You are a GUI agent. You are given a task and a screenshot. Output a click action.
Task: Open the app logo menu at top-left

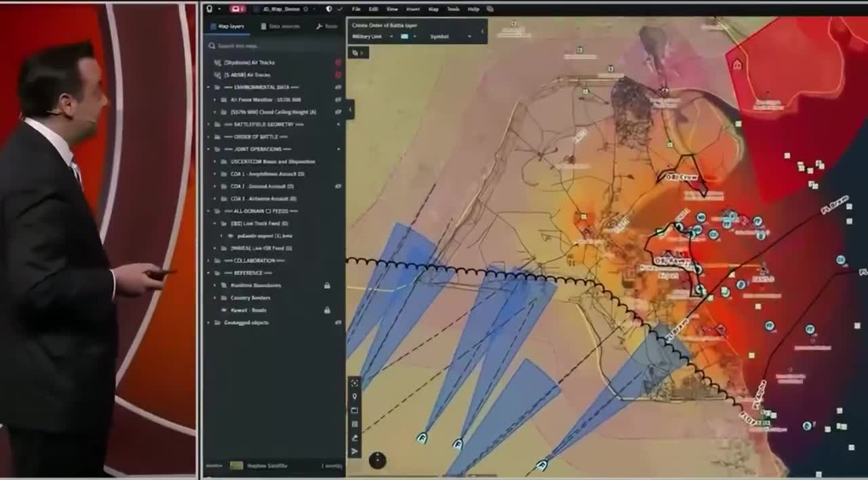point(211,9)
